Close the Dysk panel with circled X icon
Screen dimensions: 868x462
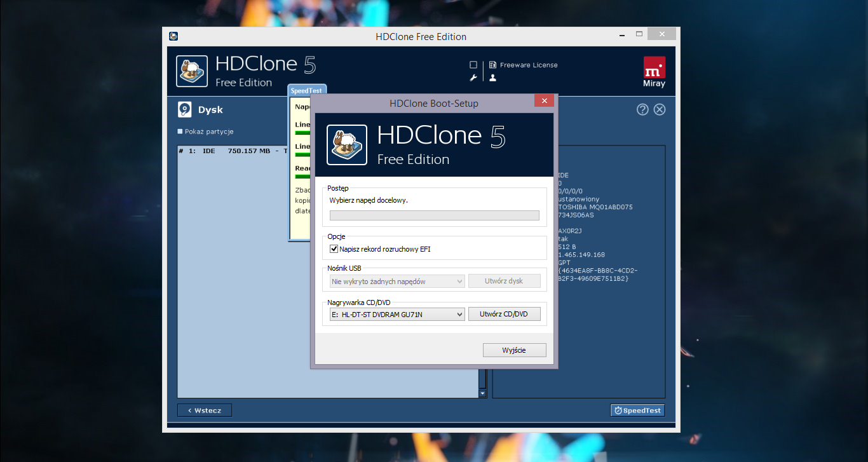pyautogui.click(x=660, y=109)
